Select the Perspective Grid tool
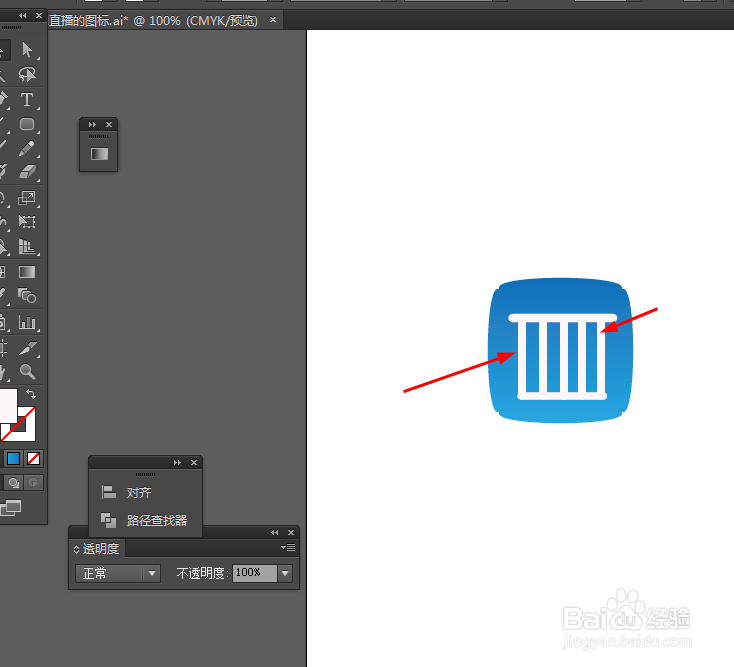This screenshot has height=667, width=734. point(27,246)
